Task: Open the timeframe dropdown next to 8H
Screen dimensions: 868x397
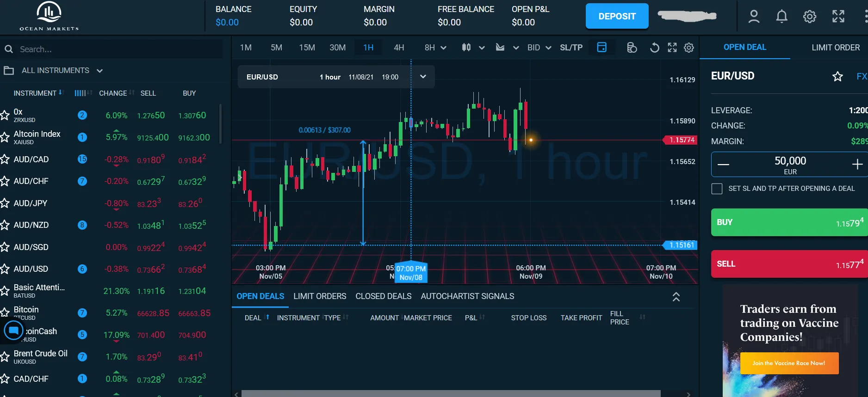Action: pyautogui.click(x=443, y=48)
